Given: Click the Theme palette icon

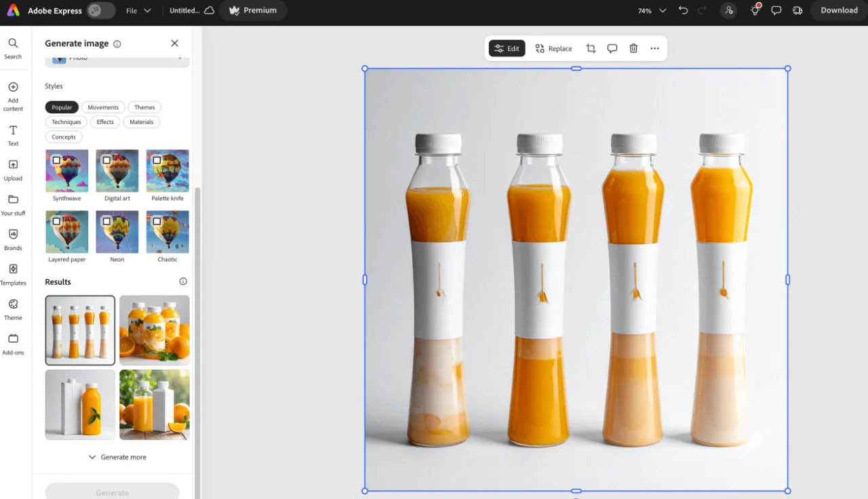Looking at the screenshot, I should pyautogui.click(x=13, y=308).
